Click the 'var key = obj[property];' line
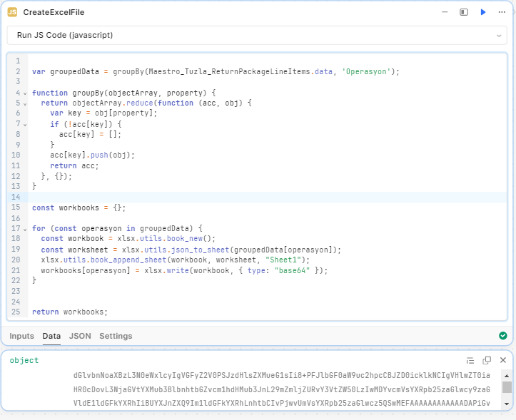The width and height of the screenshot is (516, 420). tap(103, 113)
